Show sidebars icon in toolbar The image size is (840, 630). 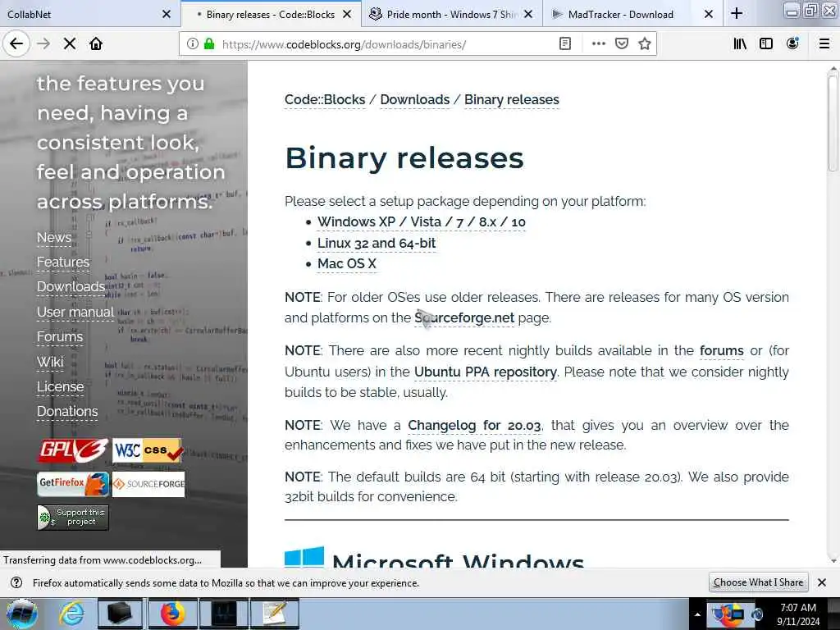(x=766, y=44)
